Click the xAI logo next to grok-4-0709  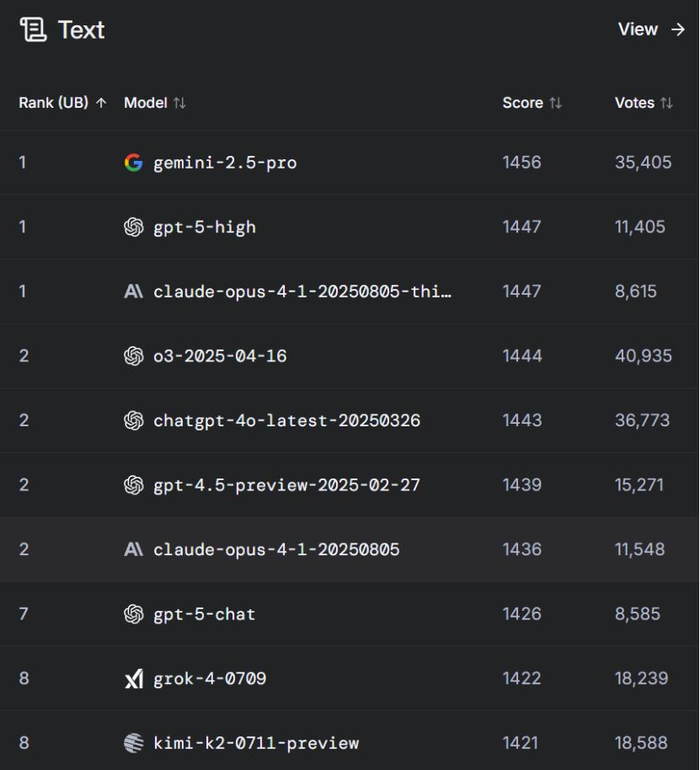pos(133,678)
